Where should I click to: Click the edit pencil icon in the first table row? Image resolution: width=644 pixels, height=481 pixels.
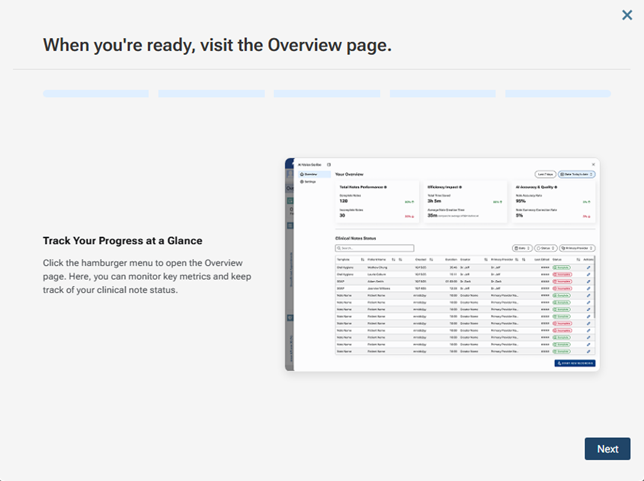[590, 268]
